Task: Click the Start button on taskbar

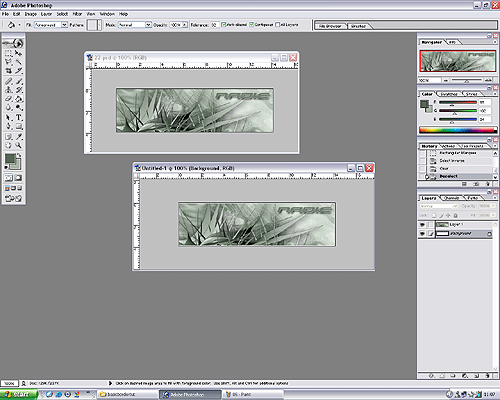Action: (18, 395)
